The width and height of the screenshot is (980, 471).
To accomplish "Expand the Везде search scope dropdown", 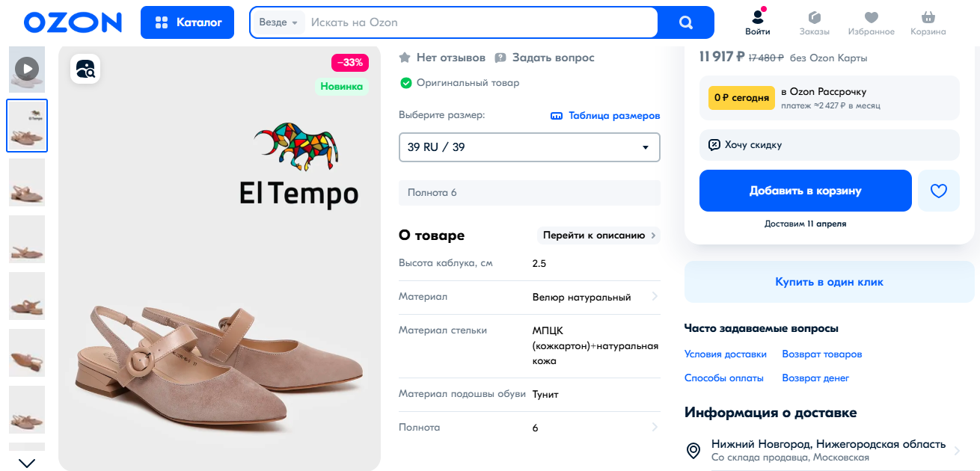I will pyautogui.click(x=278, y=22).
